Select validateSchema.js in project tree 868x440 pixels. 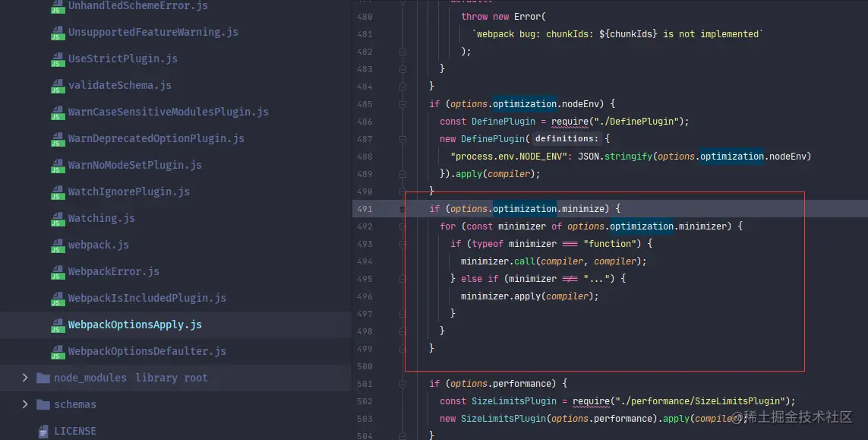click(119, 85)
